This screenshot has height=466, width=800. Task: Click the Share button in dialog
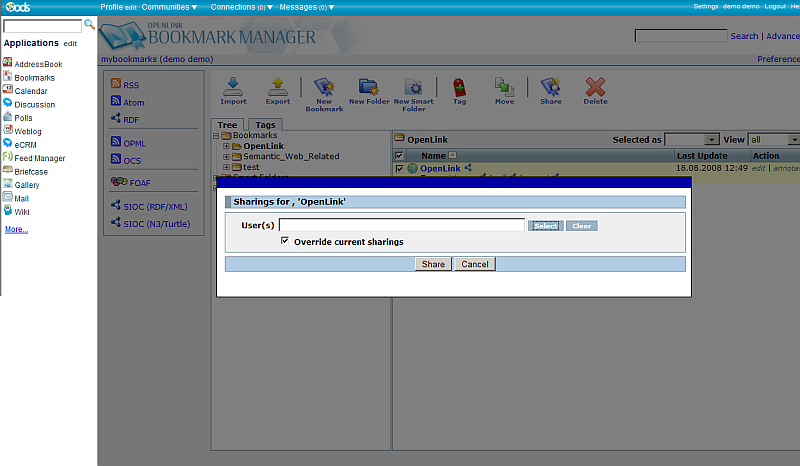[x=433, y=264]
